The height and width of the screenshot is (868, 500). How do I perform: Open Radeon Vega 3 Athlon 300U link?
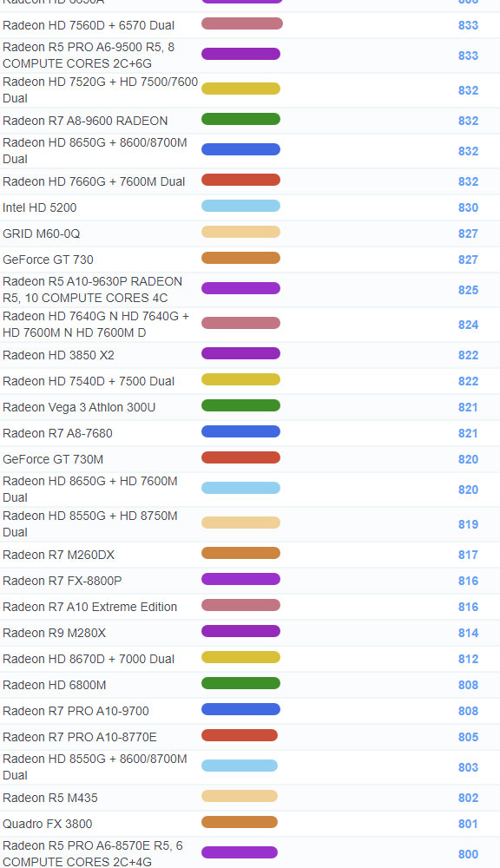point(79,407)
